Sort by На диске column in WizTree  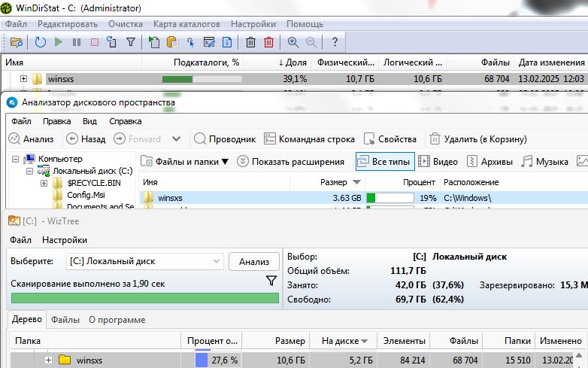coord(344,341)
